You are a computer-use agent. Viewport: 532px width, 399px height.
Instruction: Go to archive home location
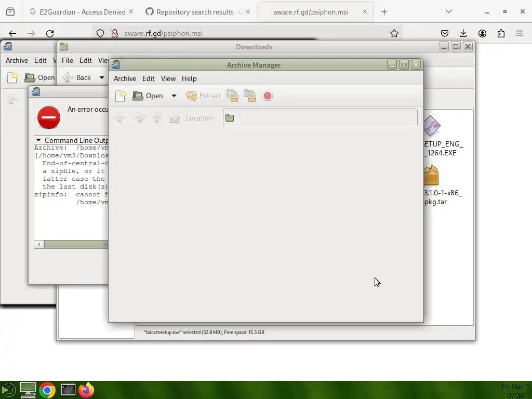[x=175, y=118]
